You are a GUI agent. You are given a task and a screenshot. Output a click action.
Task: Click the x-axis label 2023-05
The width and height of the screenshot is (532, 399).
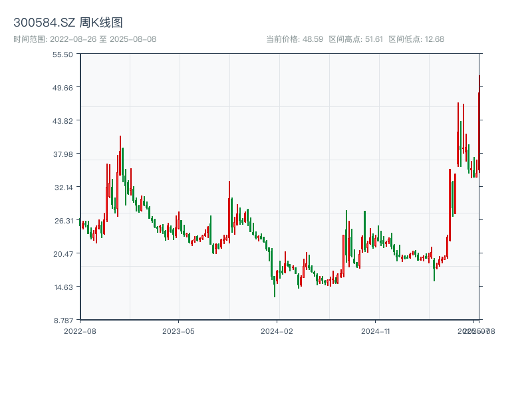click(178, 331)
